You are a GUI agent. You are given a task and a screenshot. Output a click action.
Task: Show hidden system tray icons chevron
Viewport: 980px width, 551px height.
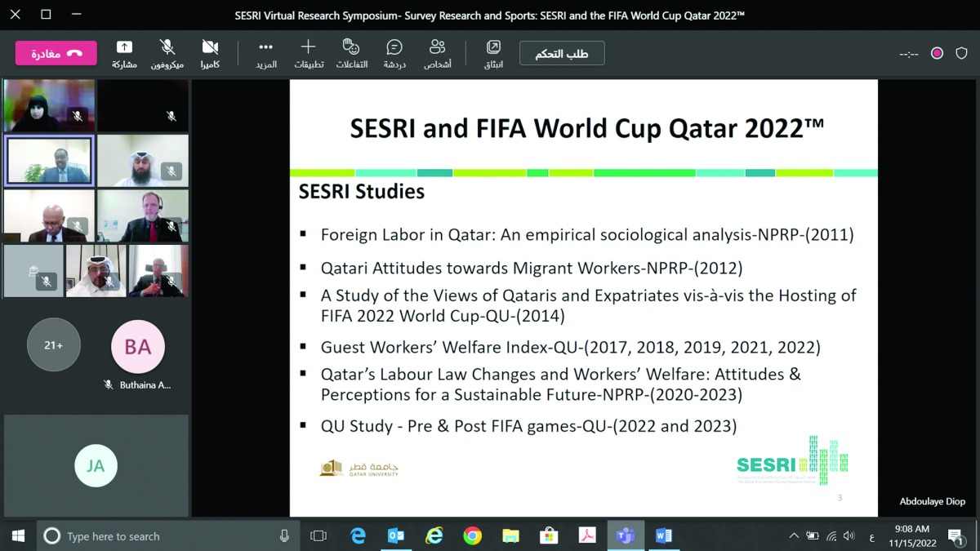point(794,536)
